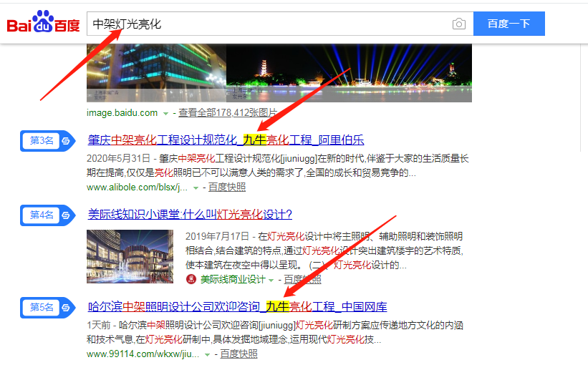Click snippet text starting 1天前 - 哈尔滨中架

(x=275, y=332)
